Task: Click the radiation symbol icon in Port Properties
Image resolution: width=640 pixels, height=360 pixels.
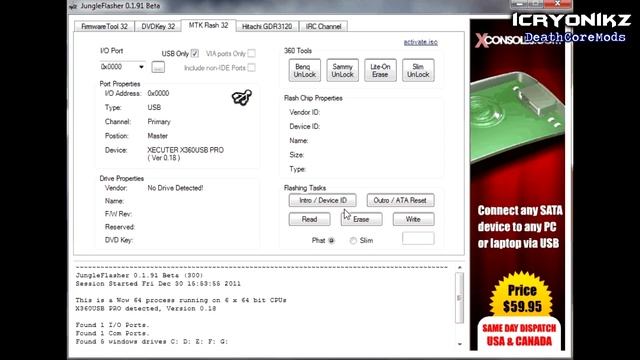Action: tap(242, 97)
